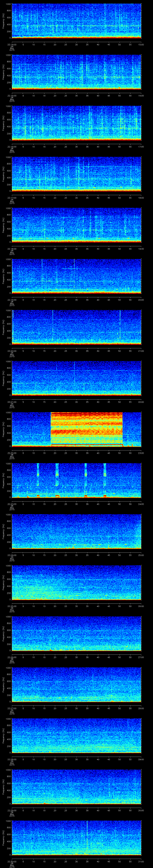Click the 31:00 end-time label
153x868 pixels.
141,861
